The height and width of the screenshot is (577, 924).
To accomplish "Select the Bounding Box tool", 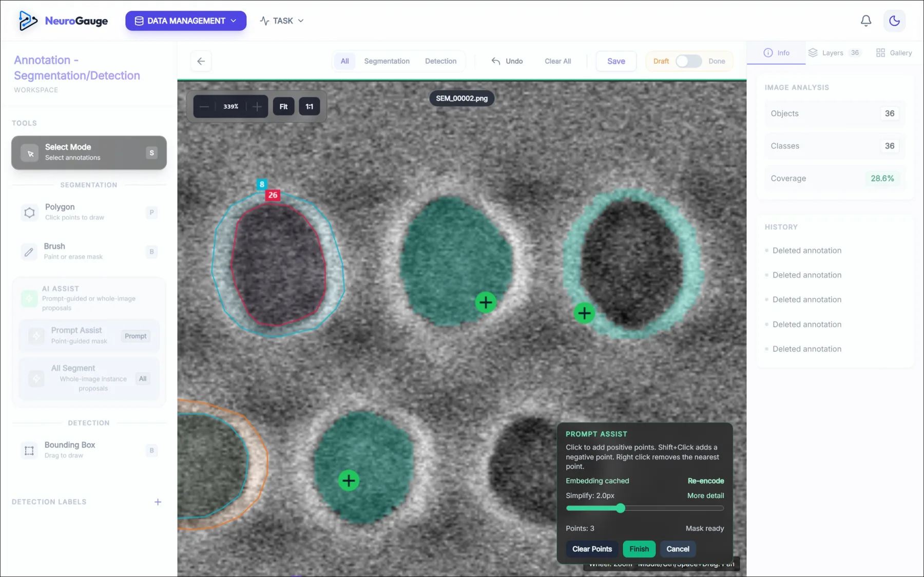I will 89,450.
